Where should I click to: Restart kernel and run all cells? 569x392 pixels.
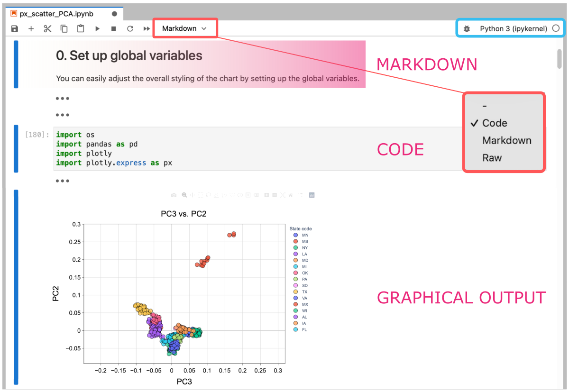(x=147, y=28)
